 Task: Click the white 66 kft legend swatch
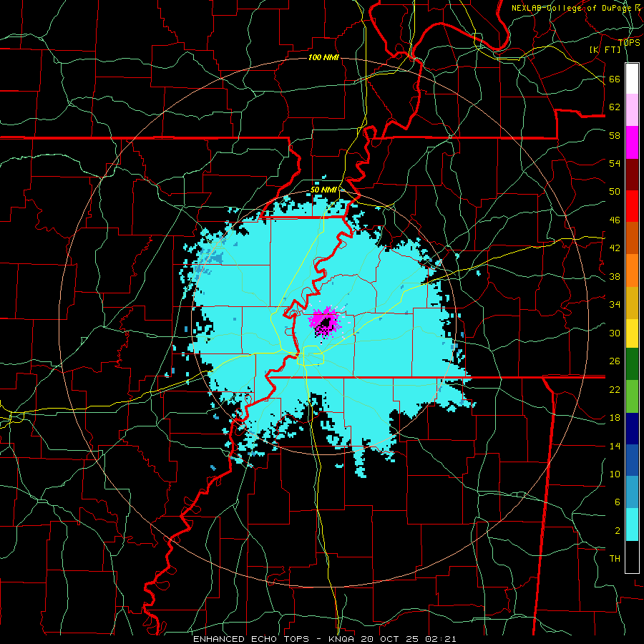pos(632,79)
